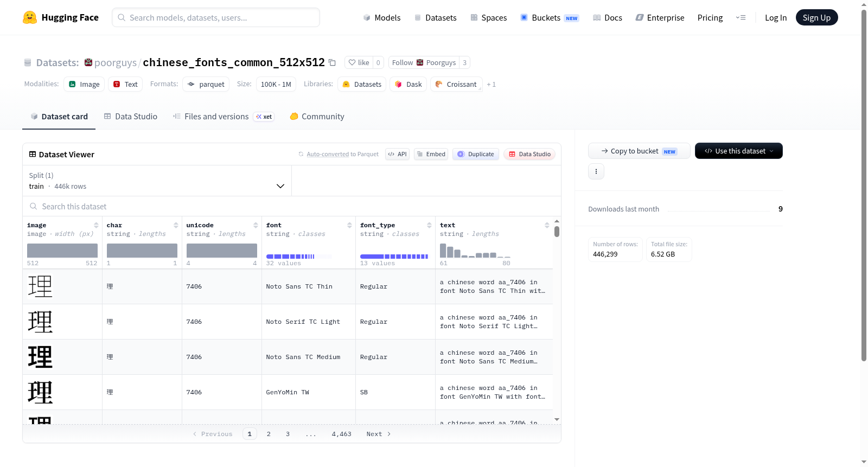
Task: Click sort arrows on char column
Action: pos(176,225)
